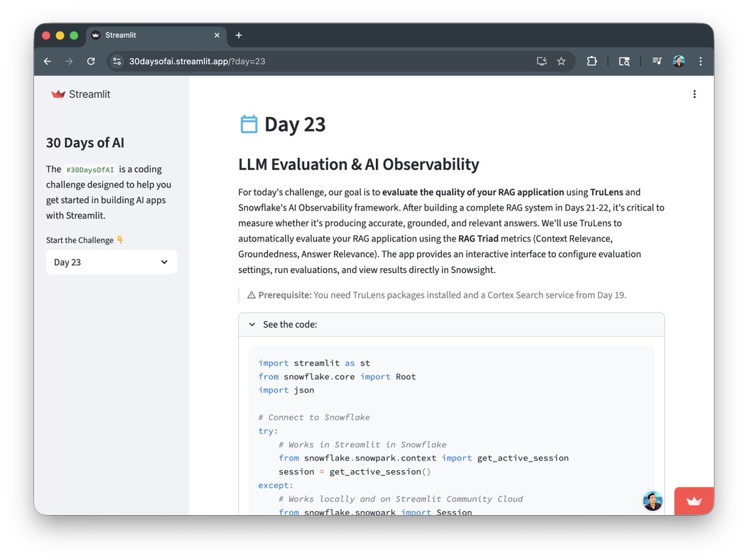Click the browser back arrow
Screen dimensions: 748x560
point(47,61)
